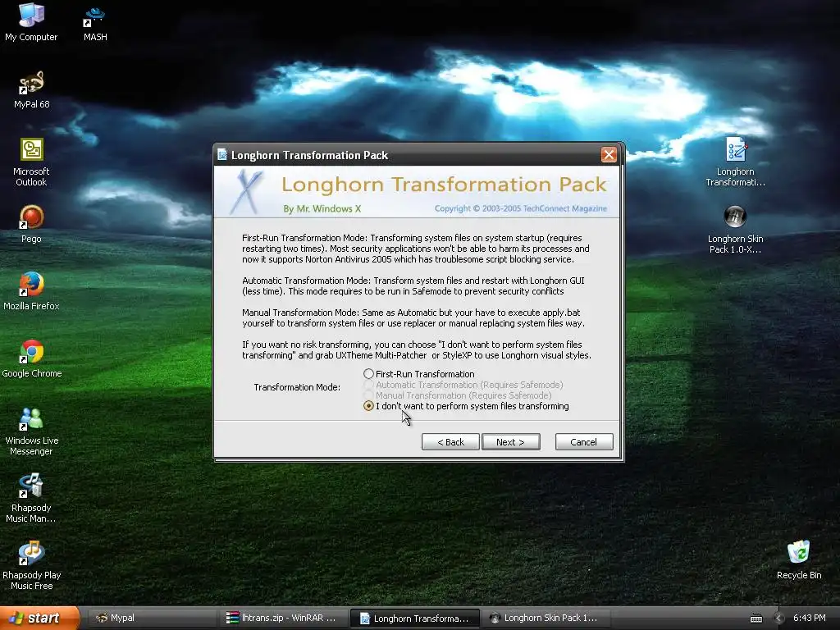Switch to Mypal taskbar button

pos(151,619)
